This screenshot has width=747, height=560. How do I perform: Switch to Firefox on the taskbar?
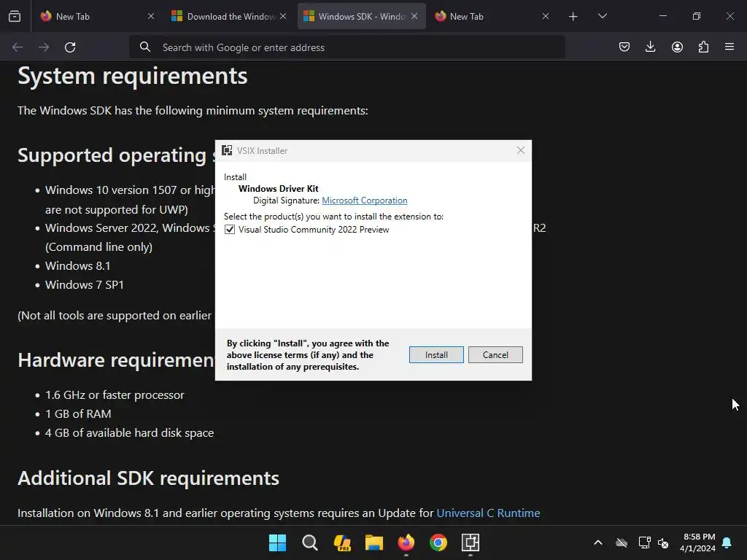(406, 542)
